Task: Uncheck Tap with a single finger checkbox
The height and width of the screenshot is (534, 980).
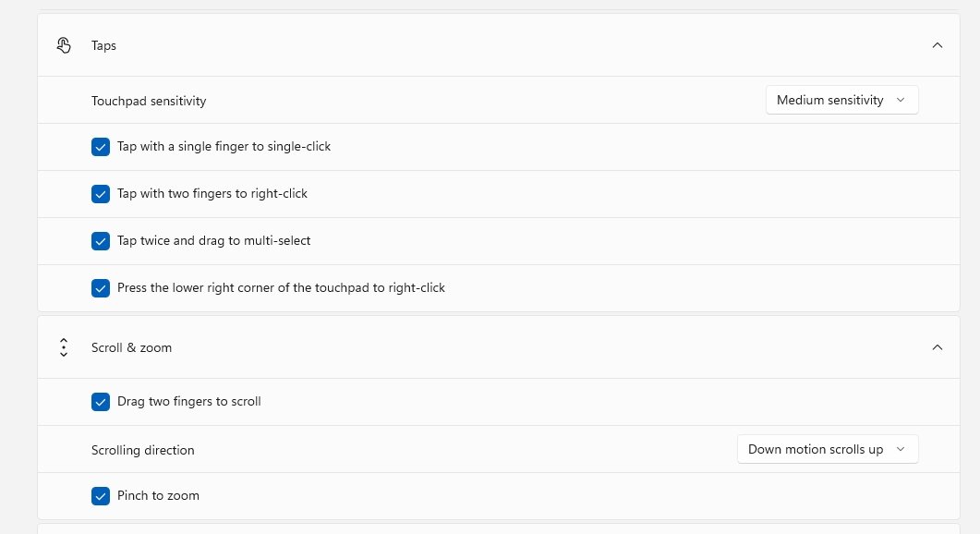Action: [x=101, y=147]
